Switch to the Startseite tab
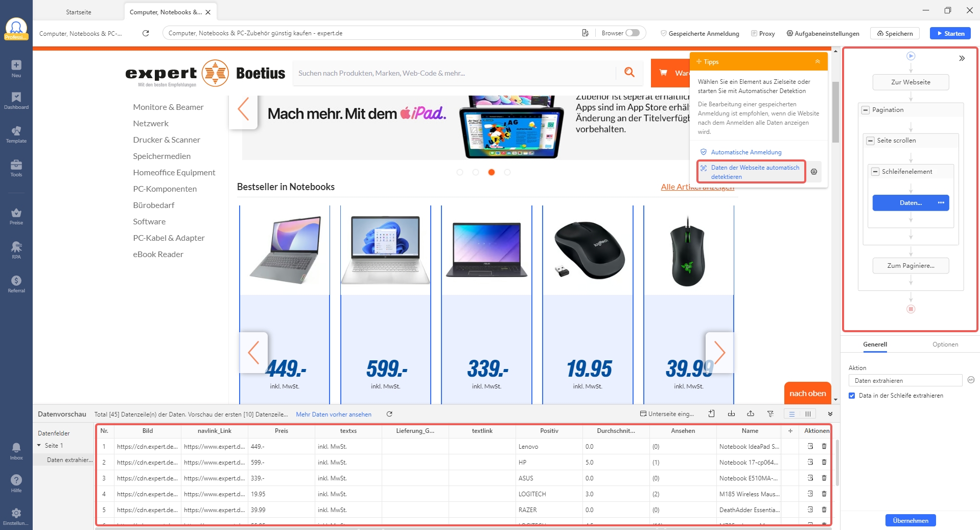The width and height of the screenshot is (980, 530). click(x=79, y=12)
